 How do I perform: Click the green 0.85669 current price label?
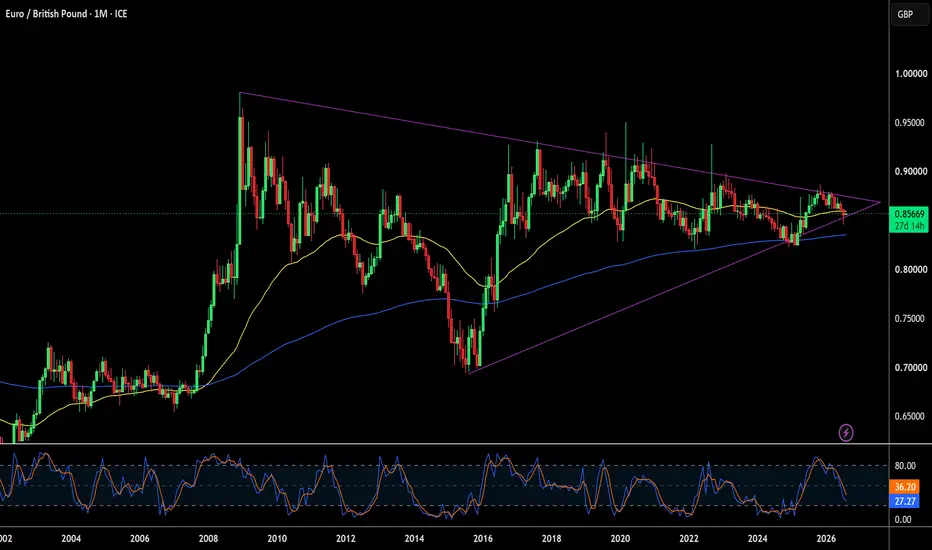(909, 214)
